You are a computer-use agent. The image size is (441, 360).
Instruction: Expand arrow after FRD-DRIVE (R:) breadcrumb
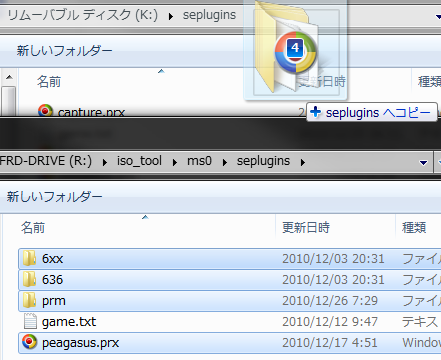pyautogui.click(x=104, y=162)
